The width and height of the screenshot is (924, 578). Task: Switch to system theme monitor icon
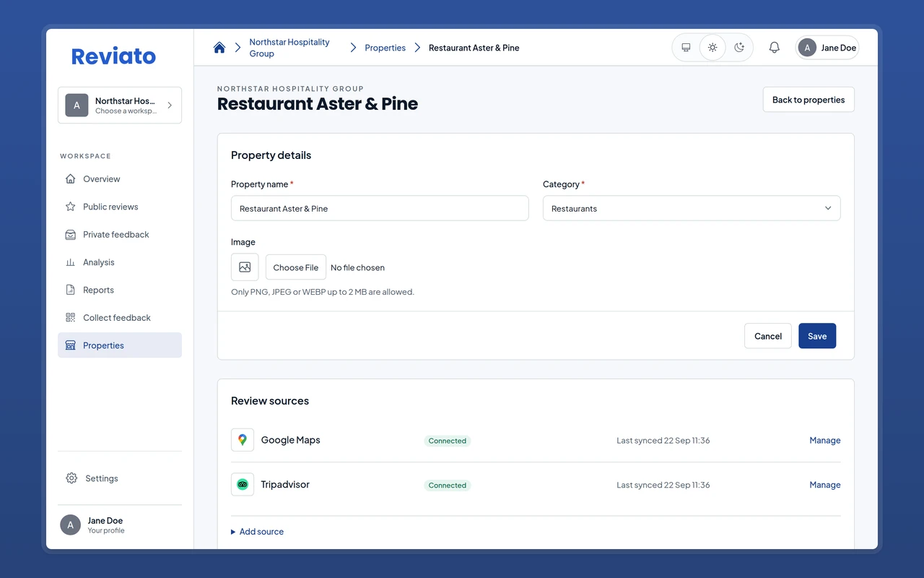tap(686, 48)
